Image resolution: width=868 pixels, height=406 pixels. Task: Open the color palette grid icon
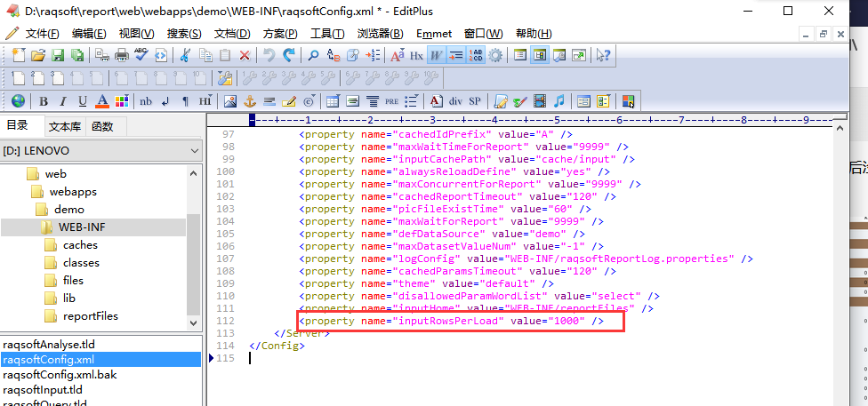pos(121,100)
